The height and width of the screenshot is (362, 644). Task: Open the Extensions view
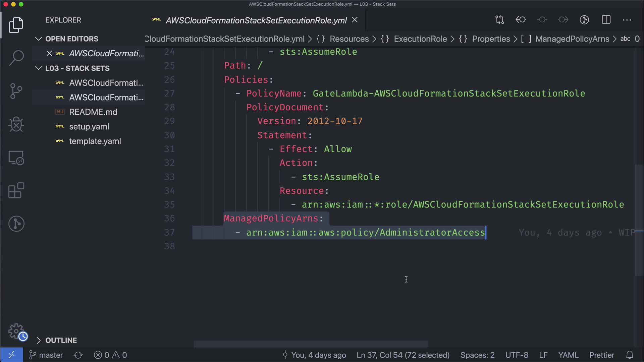click(16, 191)
